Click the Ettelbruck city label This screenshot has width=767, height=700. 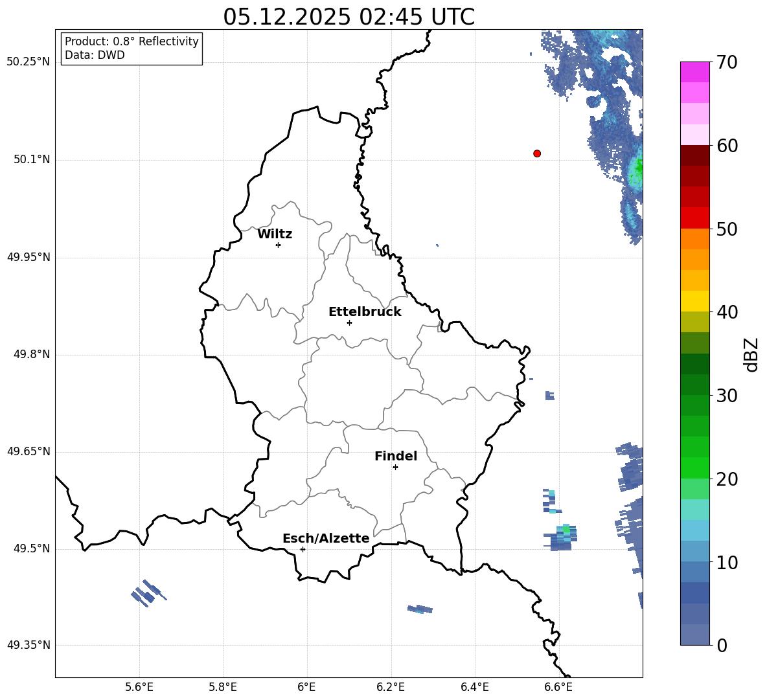pyautogui.click(x=365, y=312)
